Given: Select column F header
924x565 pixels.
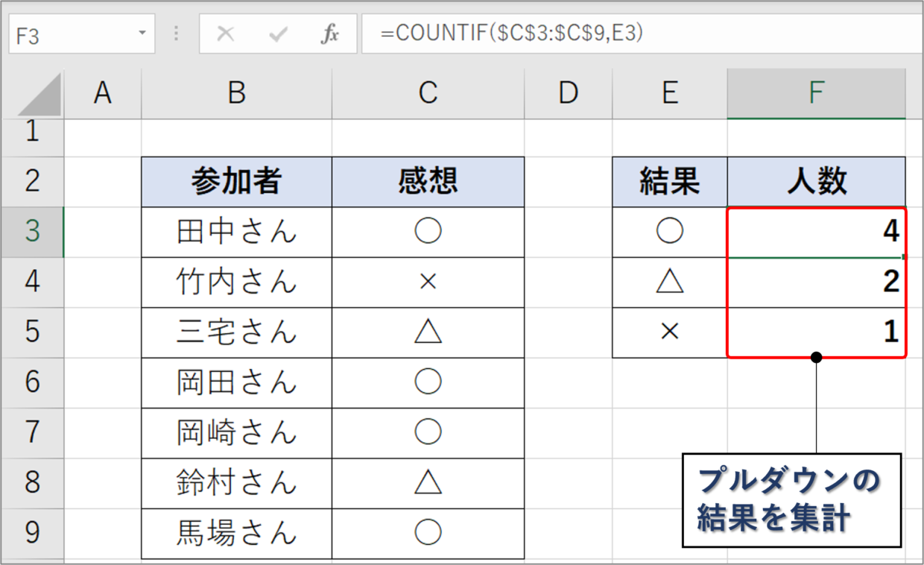Looking at the screenshot, I should (817, 93).
